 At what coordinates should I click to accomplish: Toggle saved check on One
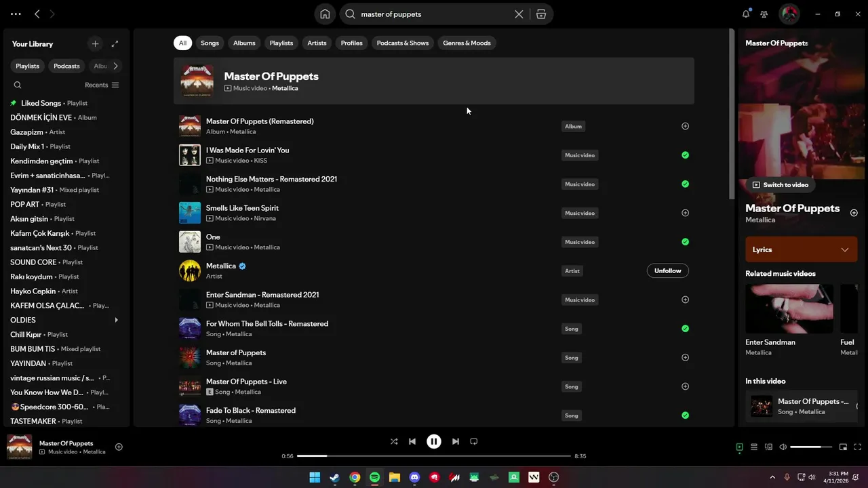click(685, 242)
